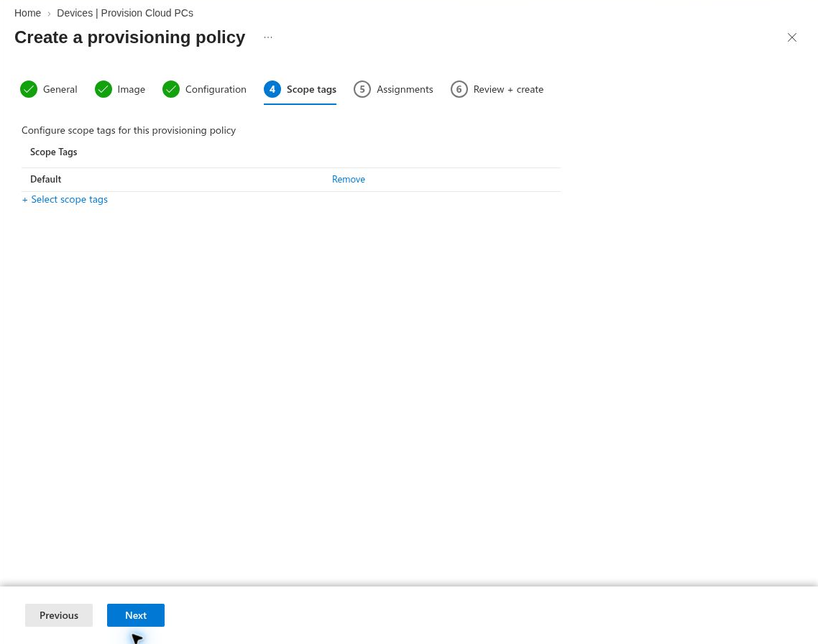Image resolution: width=818 pixels, height=644 pixels.
Task: Open the Configuration wizard step
Action: (204, 89)
